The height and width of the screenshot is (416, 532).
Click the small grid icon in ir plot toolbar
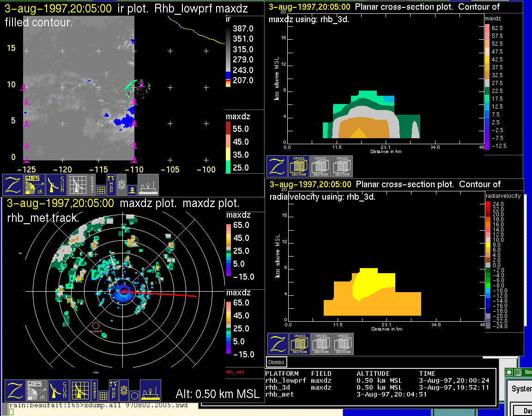[102, 189]
